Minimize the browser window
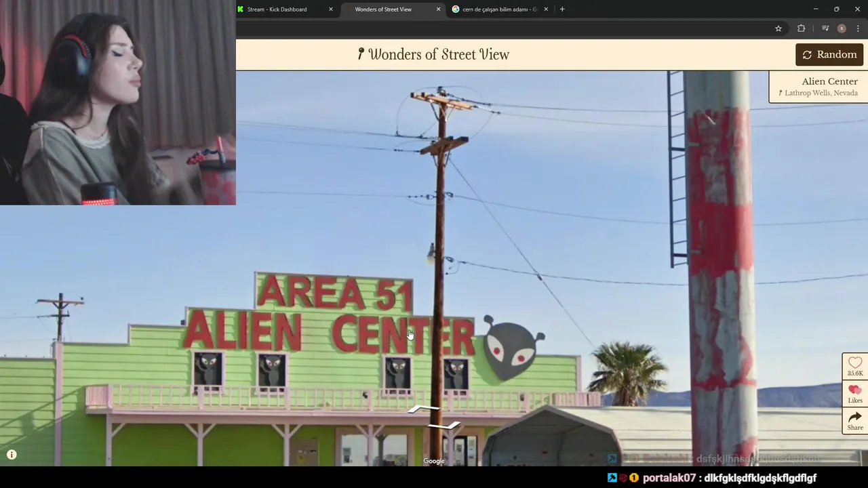Image resolution: width=868 pixels, height=488 pixels. 816,9
